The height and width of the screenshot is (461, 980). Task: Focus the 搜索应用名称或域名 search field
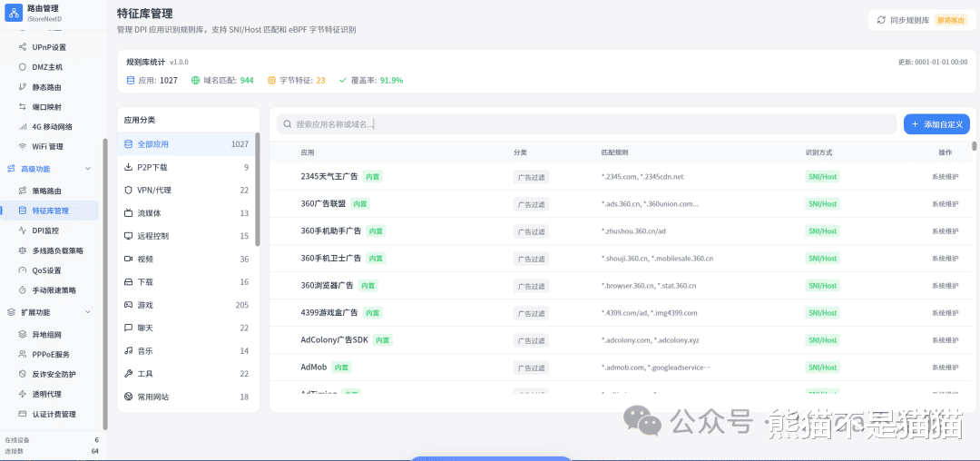586,124
